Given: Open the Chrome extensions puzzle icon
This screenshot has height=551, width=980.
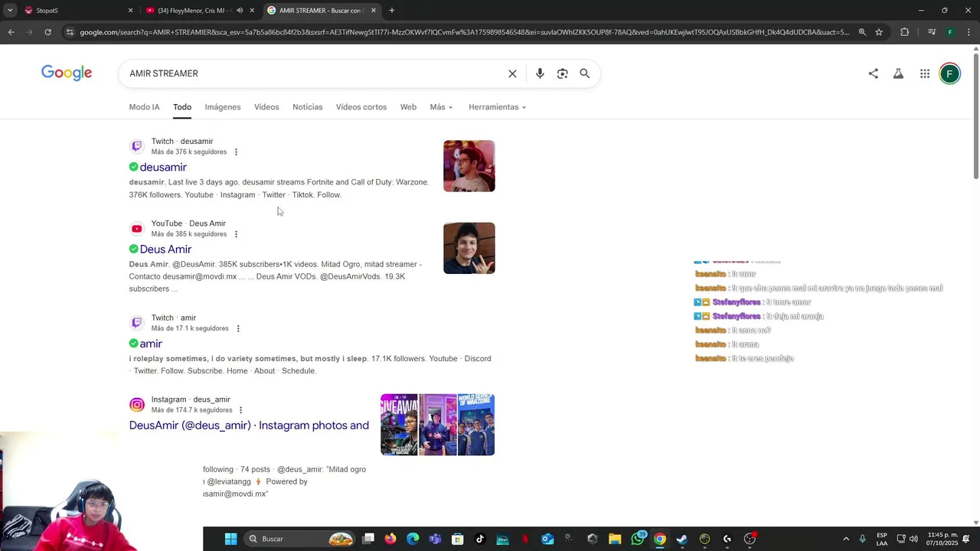Looking at the screenshot, I should click(905, 32).
